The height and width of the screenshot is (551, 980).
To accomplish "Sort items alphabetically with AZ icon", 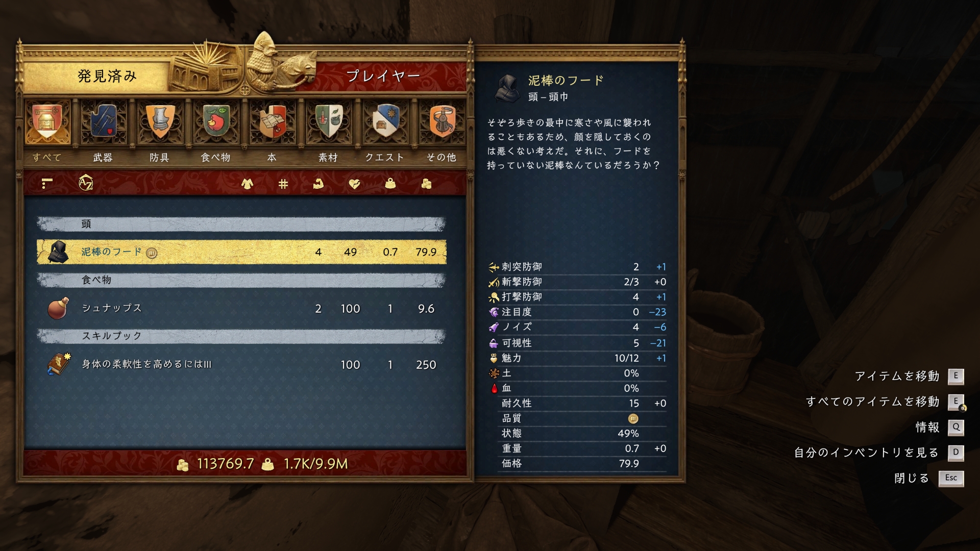I will 86,183.
